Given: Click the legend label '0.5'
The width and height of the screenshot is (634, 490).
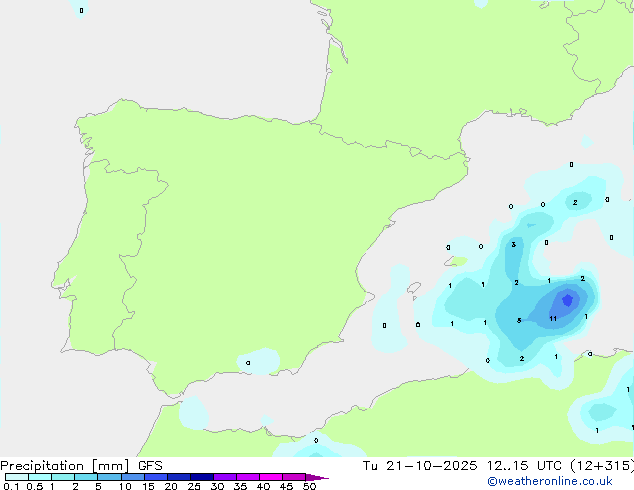Looking at the screenshot, I should [35, 486].
